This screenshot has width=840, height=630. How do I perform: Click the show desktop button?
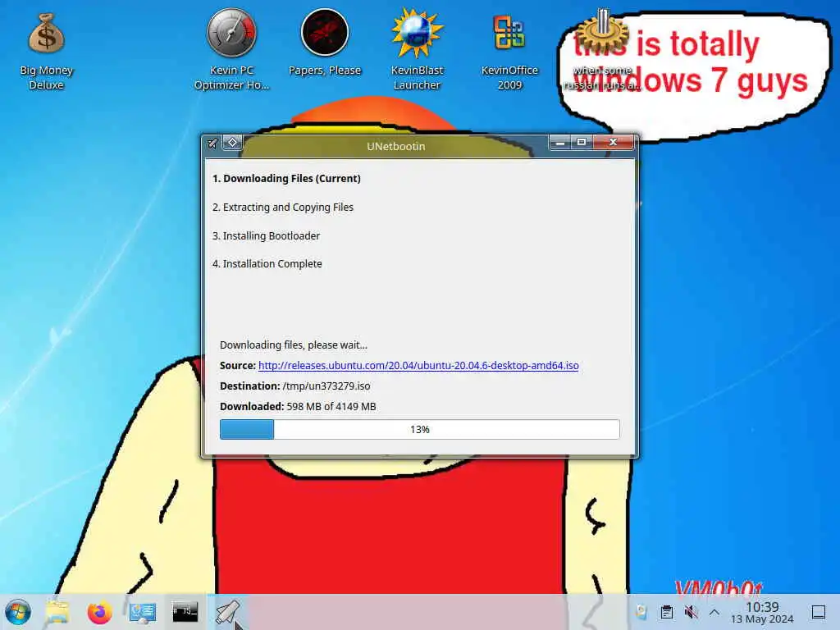819,612
